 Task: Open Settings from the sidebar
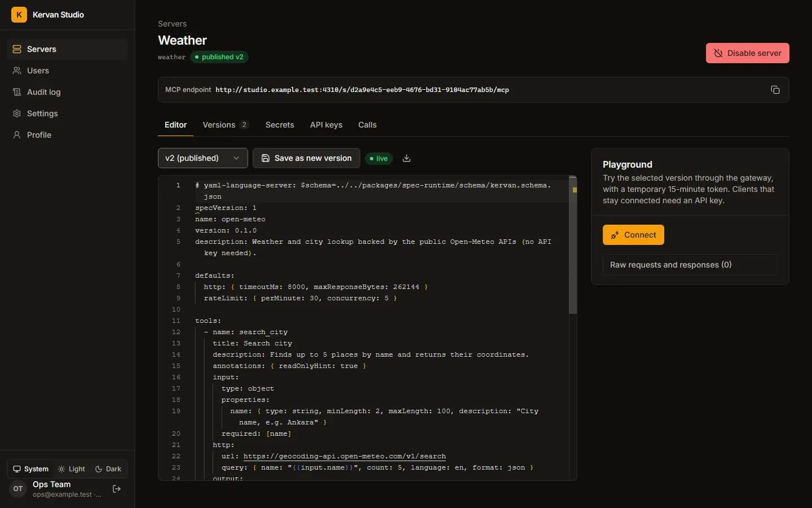point(67,113)
